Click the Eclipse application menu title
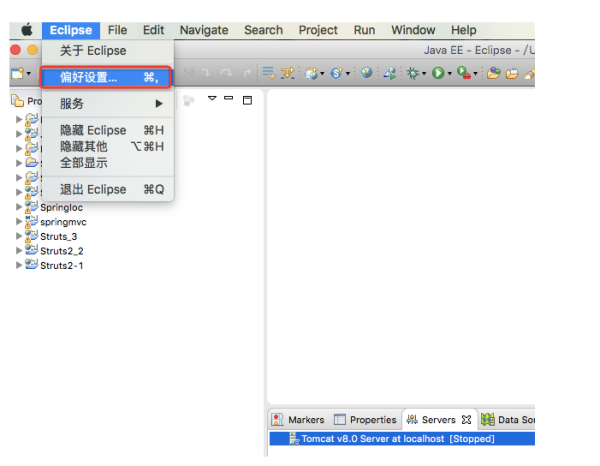 (x=71, y=30)
